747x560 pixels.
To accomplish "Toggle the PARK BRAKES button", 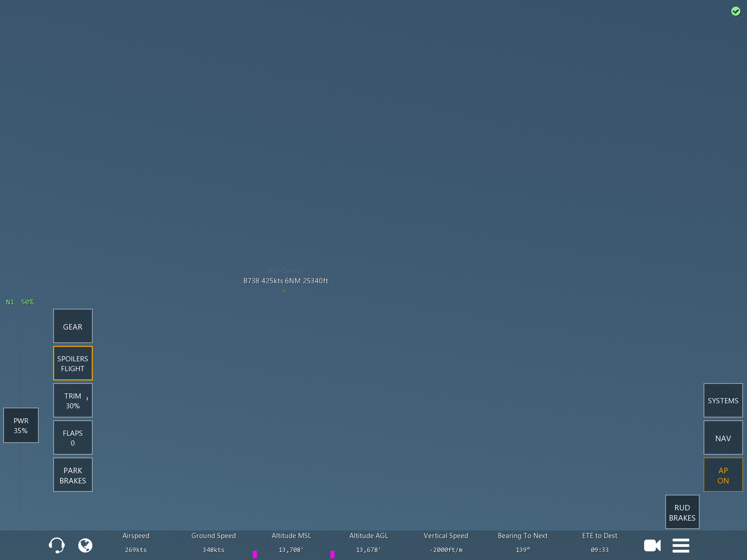I will click(x=73, y=475).
